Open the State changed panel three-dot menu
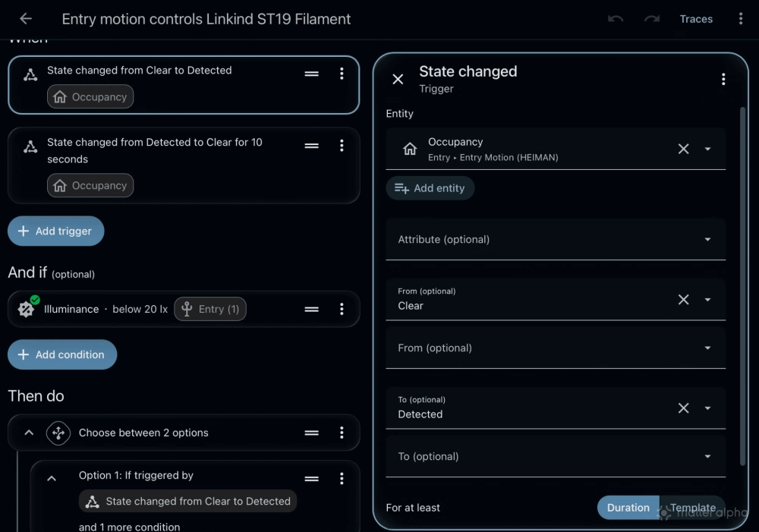Image resolution: width=759 pixels, height=532 pixels. [723, 79]
